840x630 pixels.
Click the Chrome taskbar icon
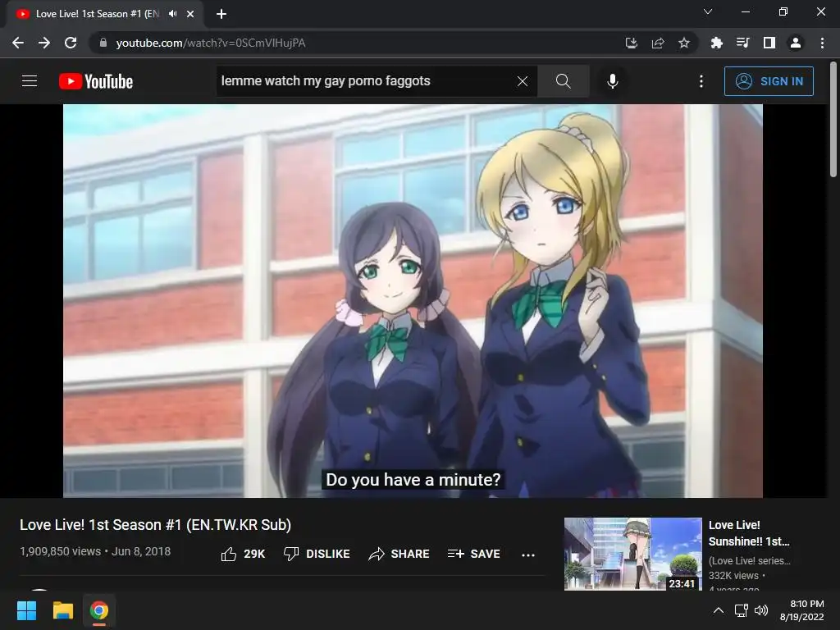pos(99,610)
